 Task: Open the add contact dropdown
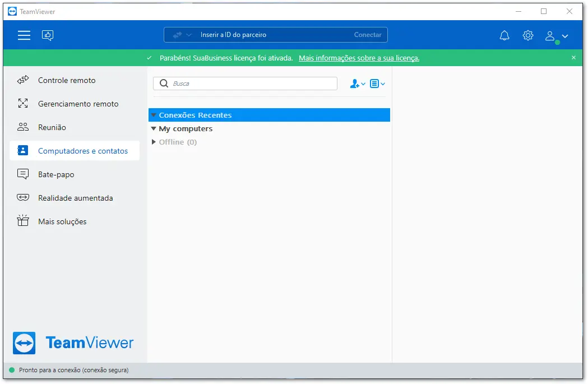(x=358, y=84)
